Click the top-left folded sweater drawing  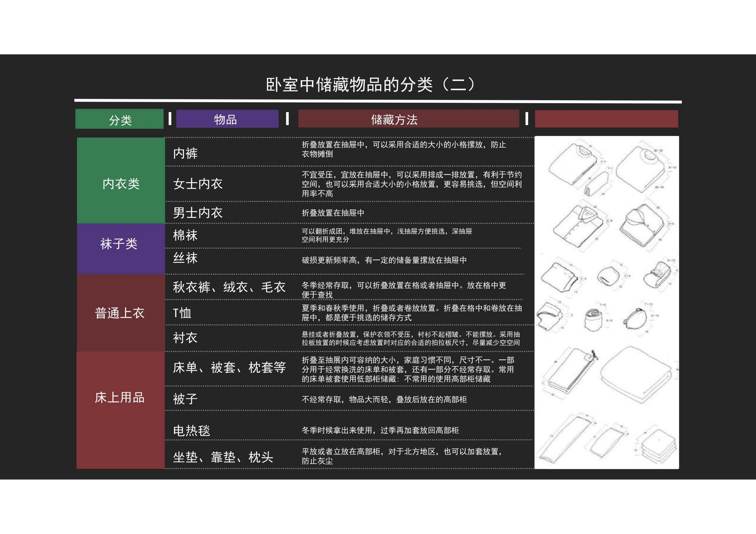(x=574, y=165)
